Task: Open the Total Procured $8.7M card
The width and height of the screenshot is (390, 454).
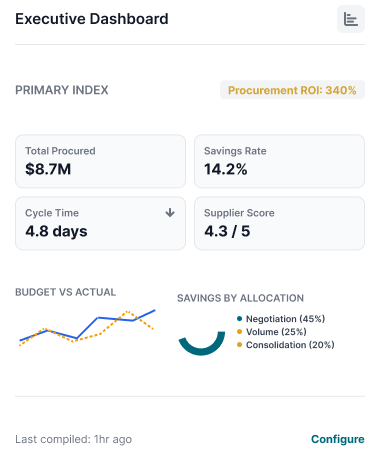Action: (100, 161)
